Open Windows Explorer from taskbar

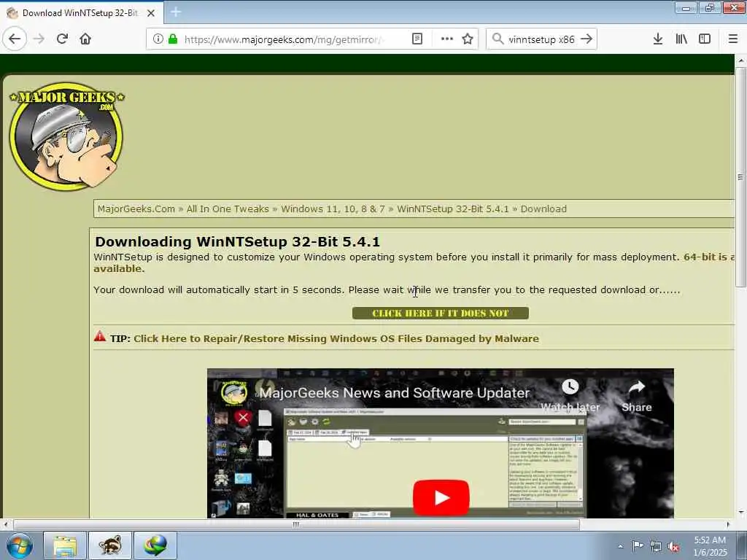click(x=65, y=545)
